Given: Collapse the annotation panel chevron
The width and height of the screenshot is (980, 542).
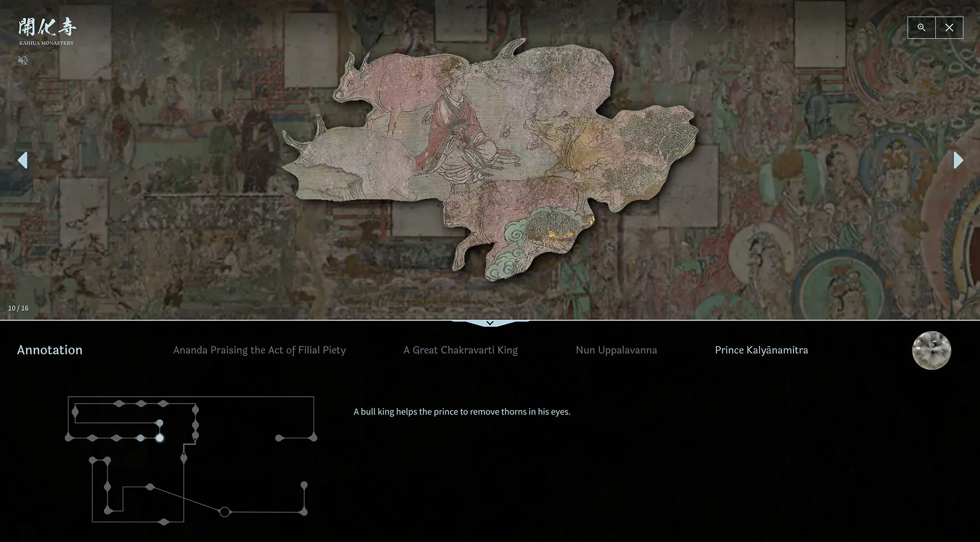Looking at the screenshot, I should (x=490, y=323).
